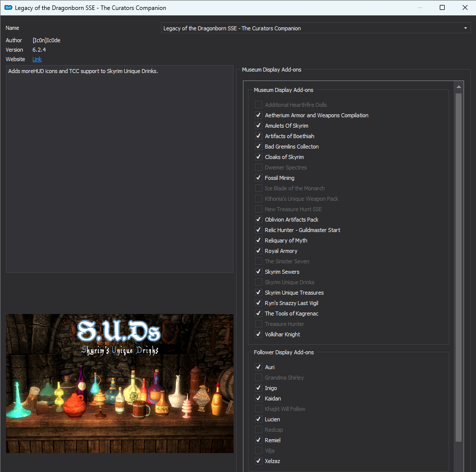This screenshot has height=472, width=476.
Task: Uncheck Royal Armory
Action: (258, 251)
